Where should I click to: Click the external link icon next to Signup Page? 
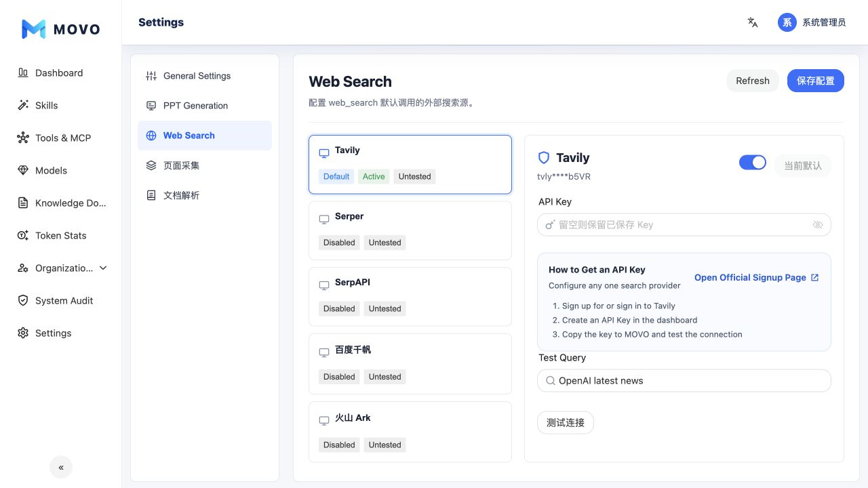click(815, 278)
